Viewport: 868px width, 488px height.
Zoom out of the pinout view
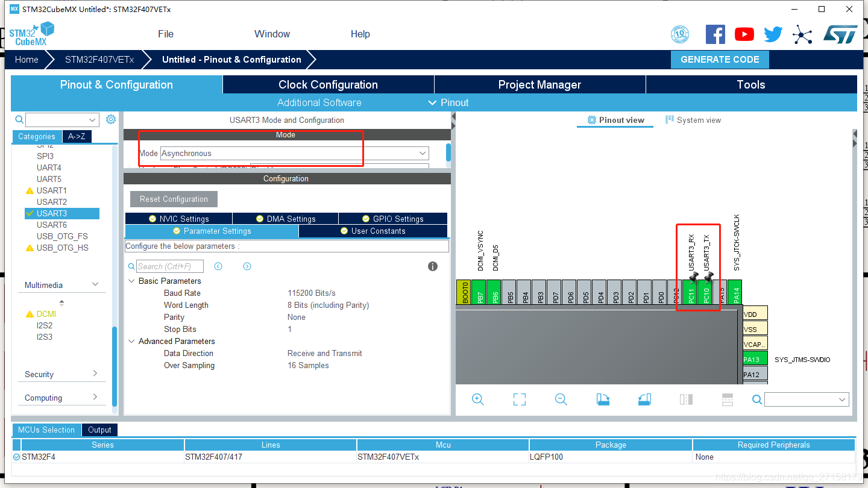[x=561, y=399]
